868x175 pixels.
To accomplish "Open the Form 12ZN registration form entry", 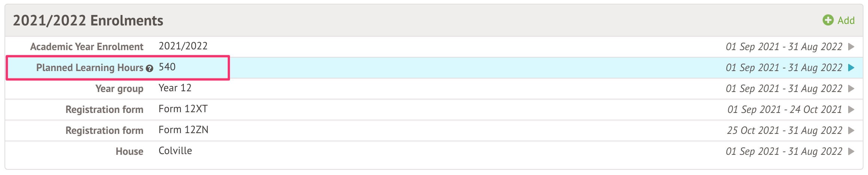I will point(183,130).
